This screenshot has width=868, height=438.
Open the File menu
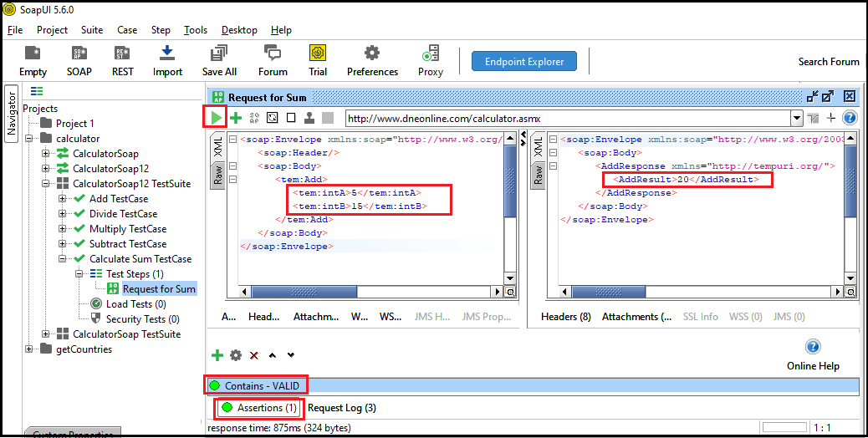point(15,30)
